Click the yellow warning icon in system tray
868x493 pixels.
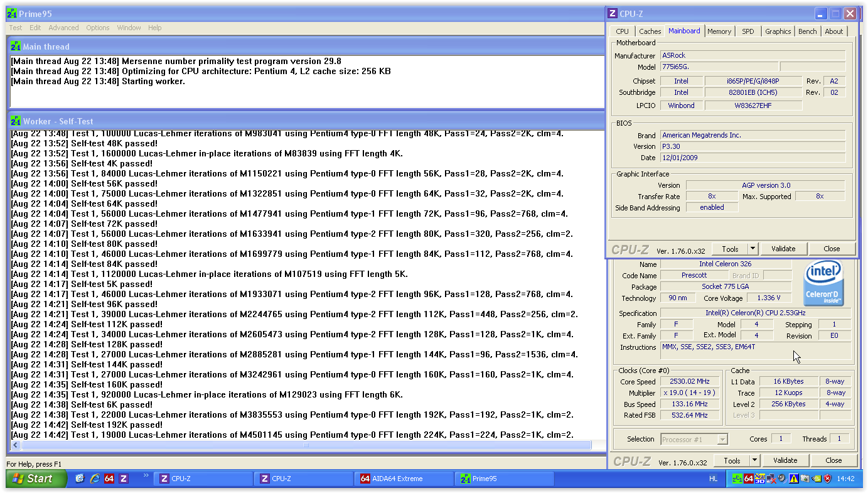(x=794, y=479)
